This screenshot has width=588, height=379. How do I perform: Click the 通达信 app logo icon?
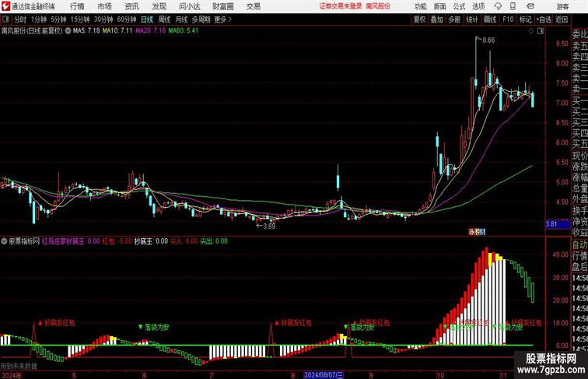[x=5, y=6]
